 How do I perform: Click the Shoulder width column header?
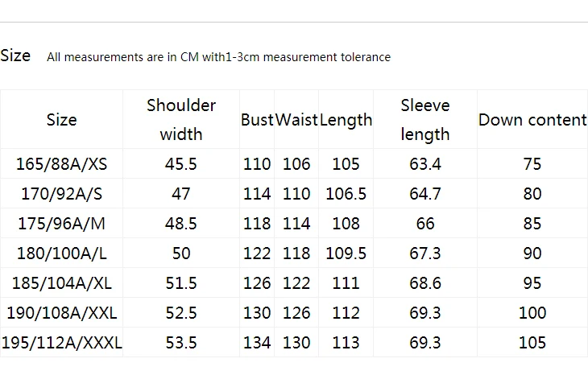coord(181,120)
